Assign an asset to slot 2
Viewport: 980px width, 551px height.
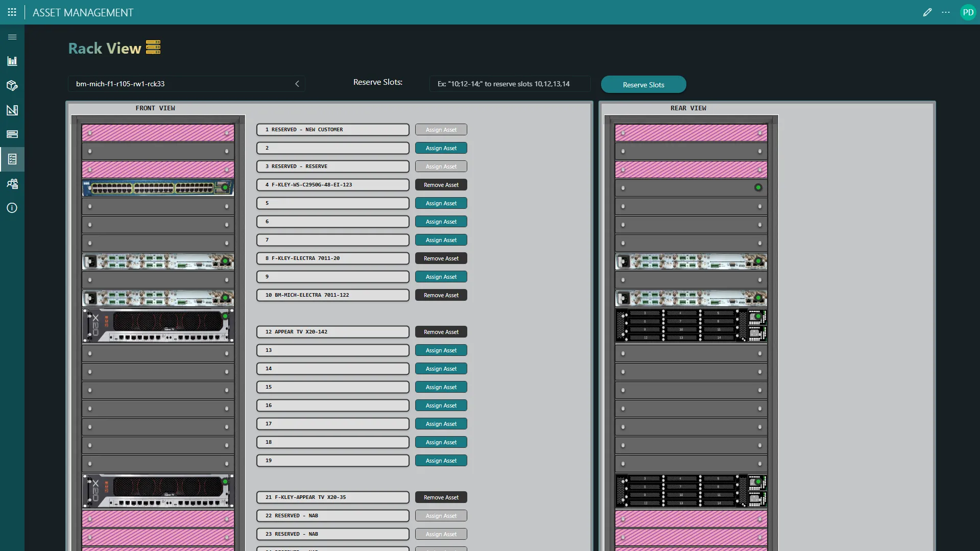[x=441, y=148]
